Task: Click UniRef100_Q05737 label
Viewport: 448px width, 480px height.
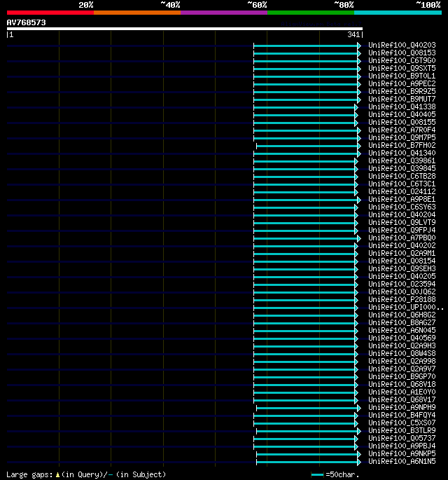Action: (x=402, y=439)
